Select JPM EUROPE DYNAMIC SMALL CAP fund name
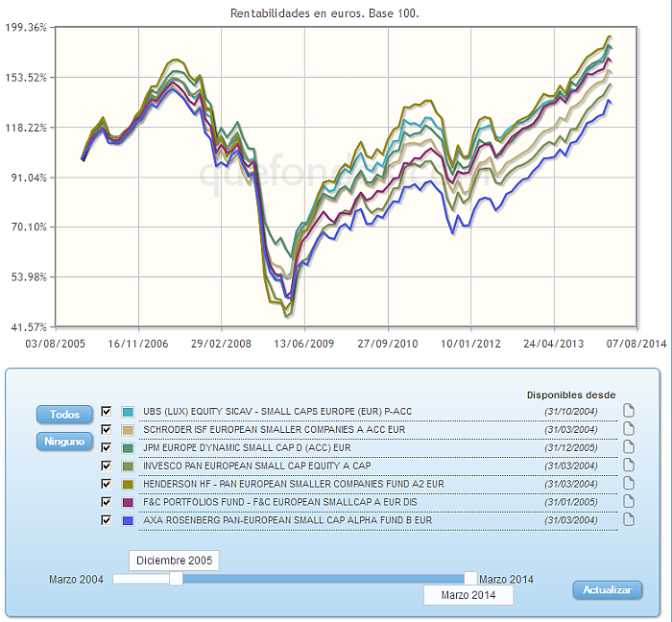 (x=247, y=447)
